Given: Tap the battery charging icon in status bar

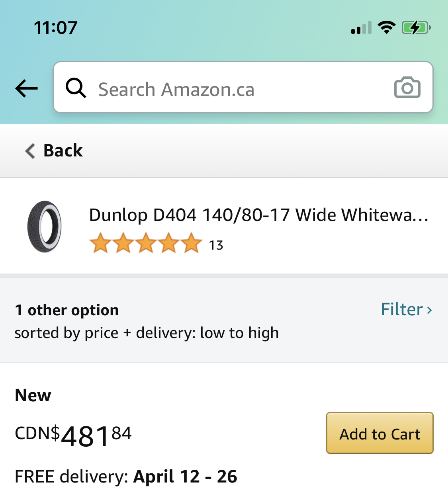Looking at the screenshot, I should coord(416,27).
